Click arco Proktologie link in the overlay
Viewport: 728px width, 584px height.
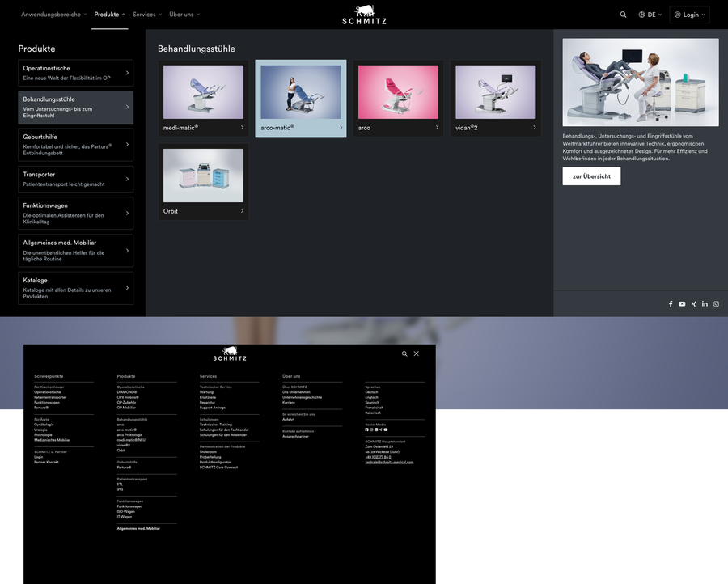(x=129, y=435)
